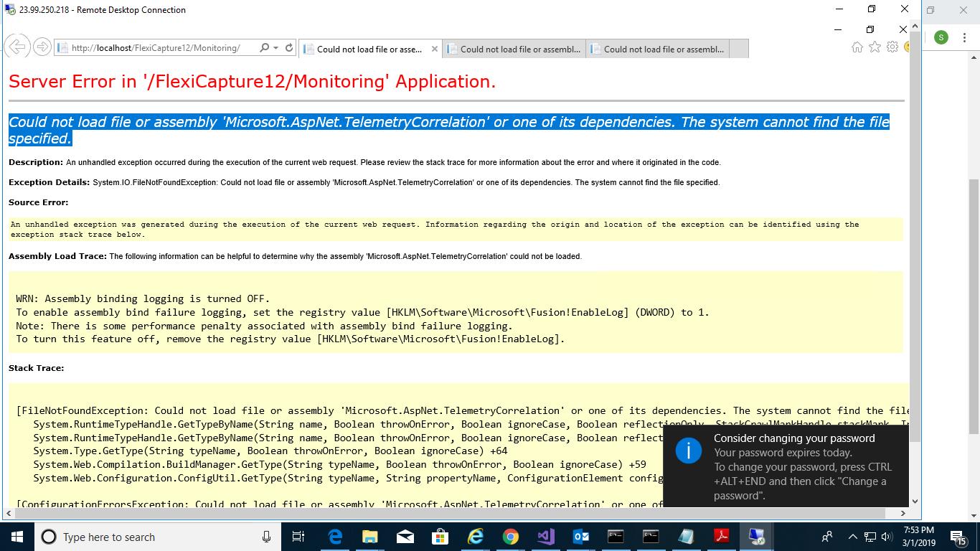Image resolution: width=980 pixels, height=551 pixels.
Task: Click the horizontal scrollbar left arrow
Action: 8,514
